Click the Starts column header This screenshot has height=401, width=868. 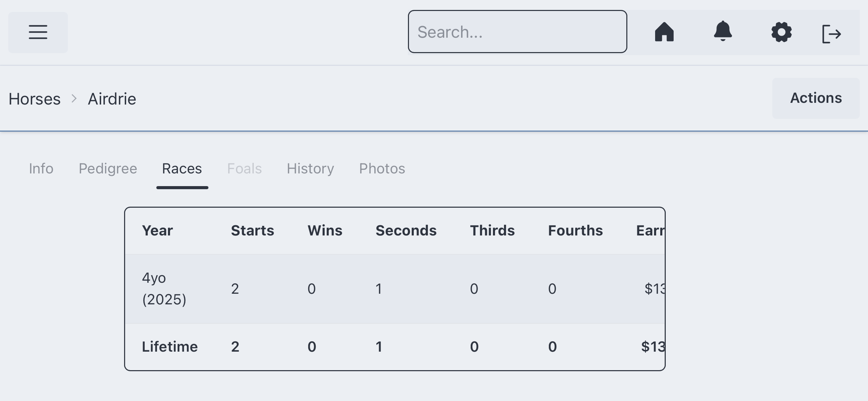[252, 230]
